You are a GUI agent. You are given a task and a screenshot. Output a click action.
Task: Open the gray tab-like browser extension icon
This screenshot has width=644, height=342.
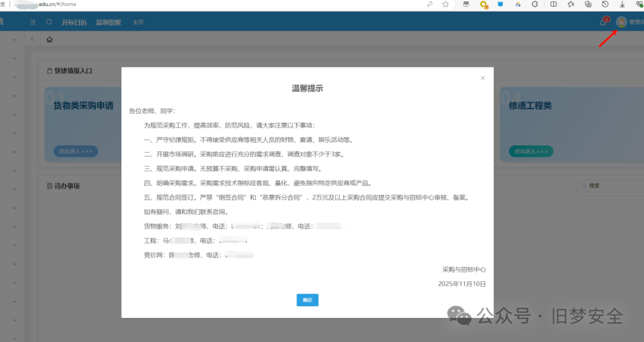tap(466, 4)
